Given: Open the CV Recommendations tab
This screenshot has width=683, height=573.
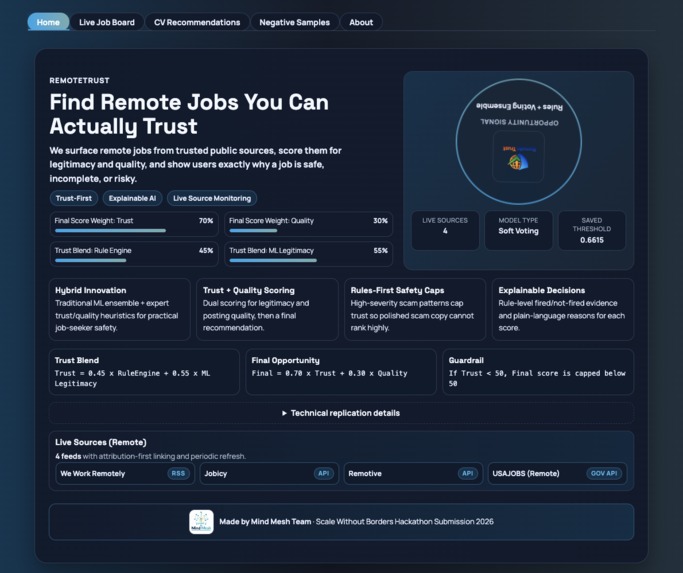Looking at the screenshot, I should pyautogui.click(x=197, y=22).
